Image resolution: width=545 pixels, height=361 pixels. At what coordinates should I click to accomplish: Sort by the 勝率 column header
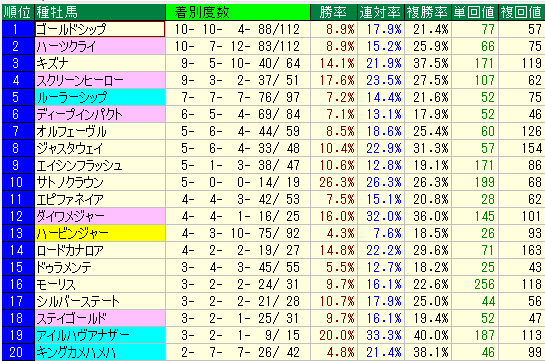pos(333,13)
